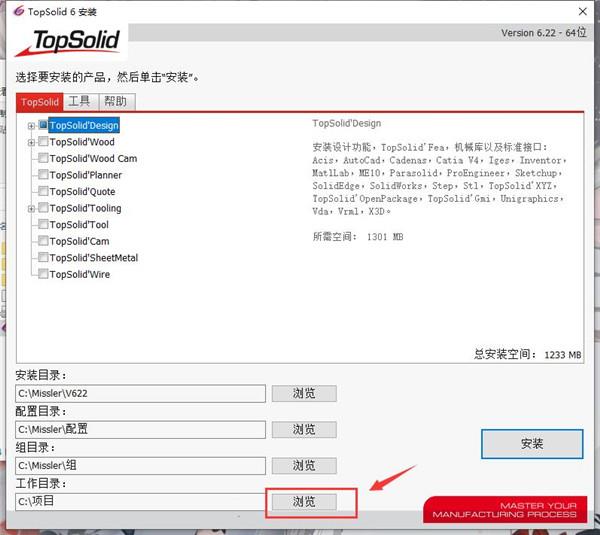
Task: Browse for the 安装目录 folder
Action: (x=304, y=393)
